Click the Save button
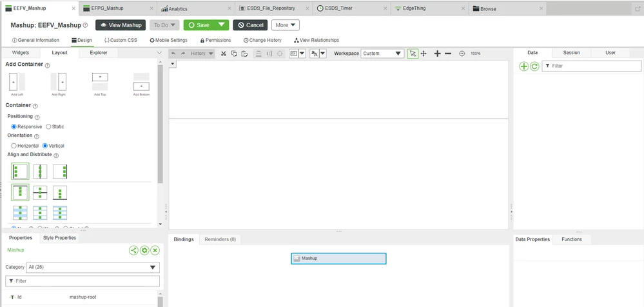 point(199,25)
